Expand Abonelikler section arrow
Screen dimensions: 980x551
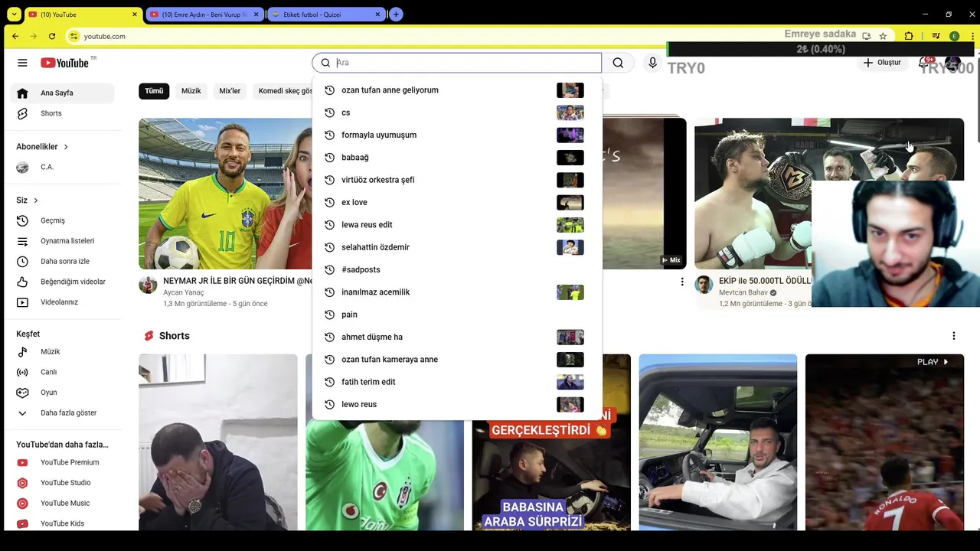tap(66, 147)
